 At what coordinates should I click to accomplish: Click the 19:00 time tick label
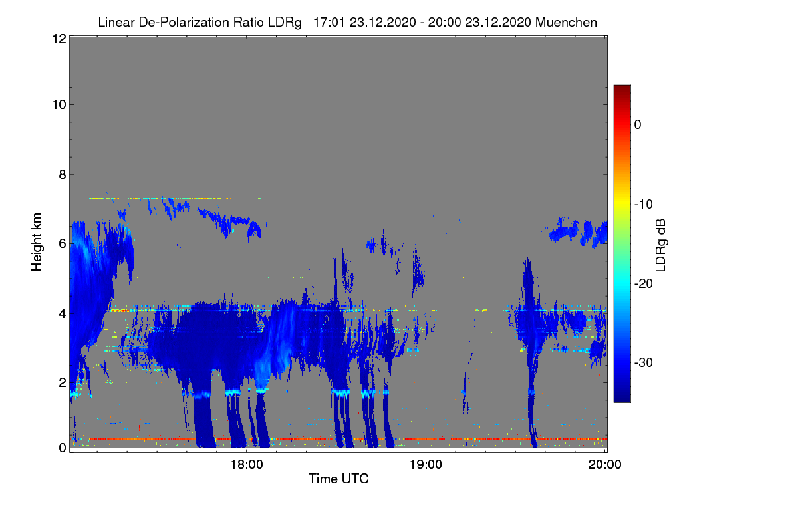426,465
